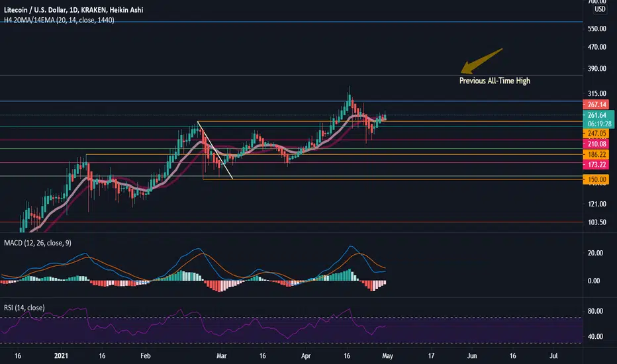Screen dimensions: 617x364
Task: Click the yellow Previous All-Time High arrow
Action: [x=482, y=61]
